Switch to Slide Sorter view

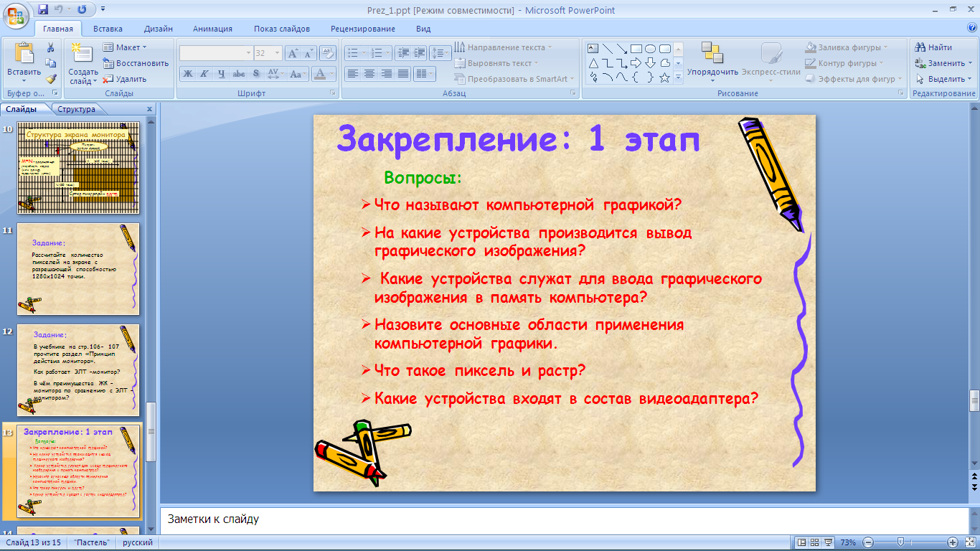(816, 542)
